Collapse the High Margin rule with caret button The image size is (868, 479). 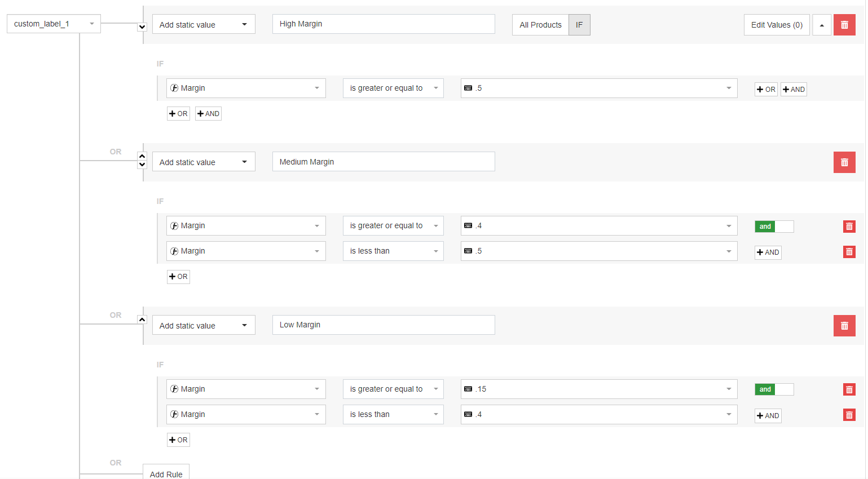point(821,25)
